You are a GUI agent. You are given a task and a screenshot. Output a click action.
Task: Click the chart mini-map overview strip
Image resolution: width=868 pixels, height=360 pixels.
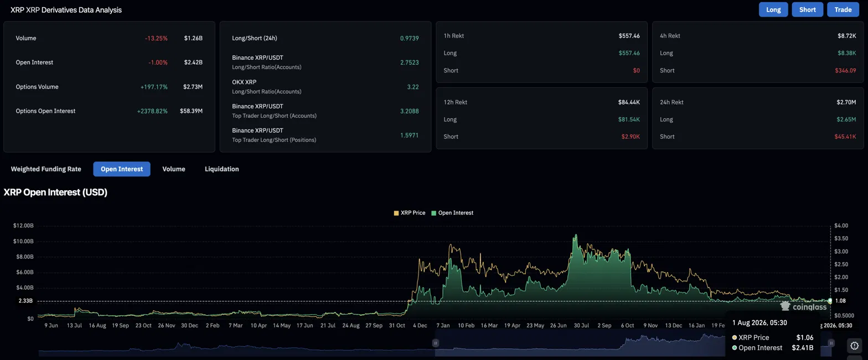pyautogui.click(x=435, y=344)
